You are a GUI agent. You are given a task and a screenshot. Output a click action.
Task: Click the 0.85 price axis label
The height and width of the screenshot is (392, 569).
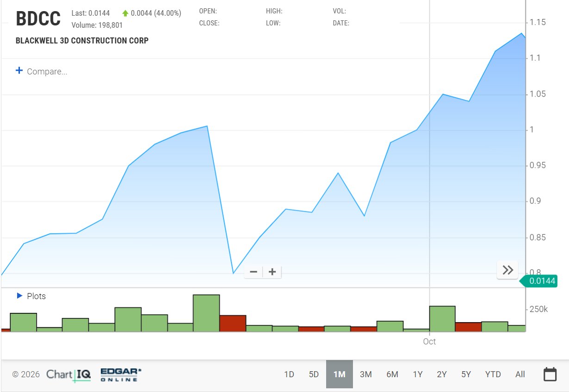point(538,238)
